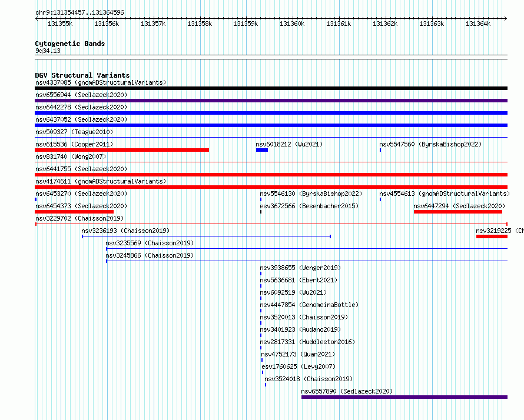Open nsv4752173 (Quan2021) label
This screenshot has width=524, height=420.
click(x=298, y=354)
